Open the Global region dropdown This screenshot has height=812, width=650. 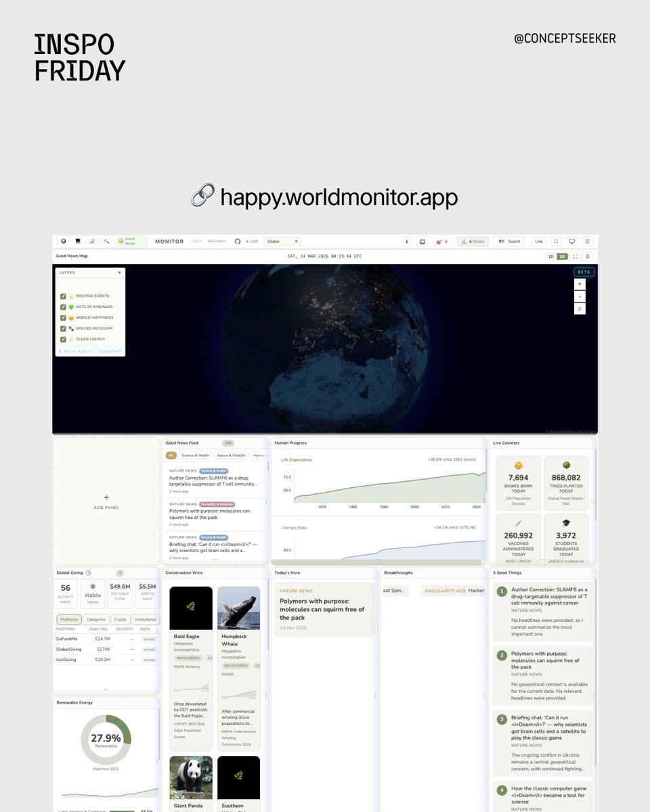(282, 241)
